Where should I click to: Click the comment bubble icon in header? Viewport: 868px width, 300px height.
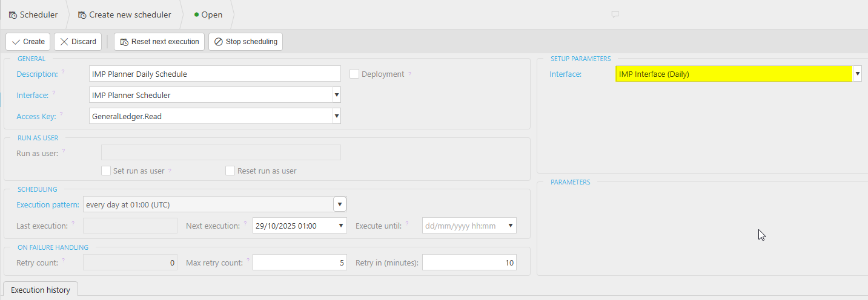pyautogui.click(x=615, y=15)
